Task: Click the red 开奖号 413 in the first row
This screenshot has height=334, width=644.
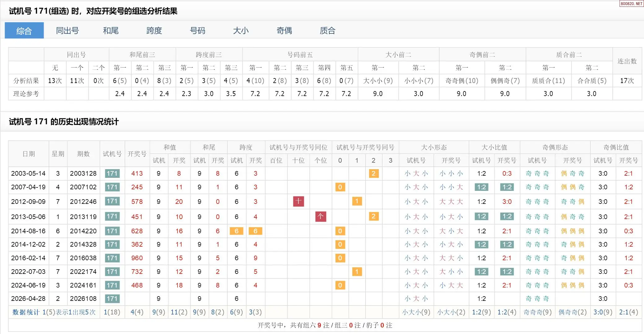Action: point(137,174)
